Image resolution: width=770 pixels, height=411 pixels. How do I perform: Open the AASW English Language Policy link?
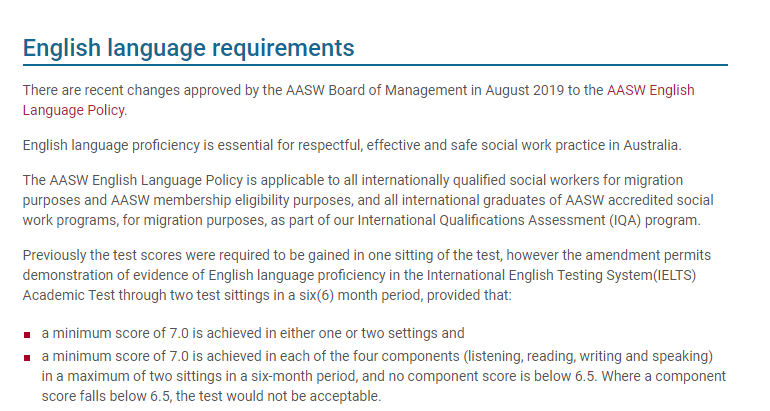click(x=650, y=90)
